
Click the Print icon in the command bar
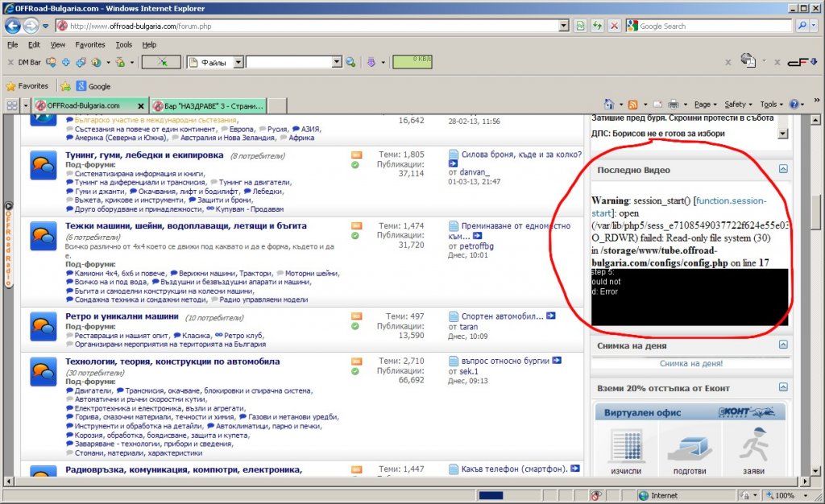[x=673, y=104]
